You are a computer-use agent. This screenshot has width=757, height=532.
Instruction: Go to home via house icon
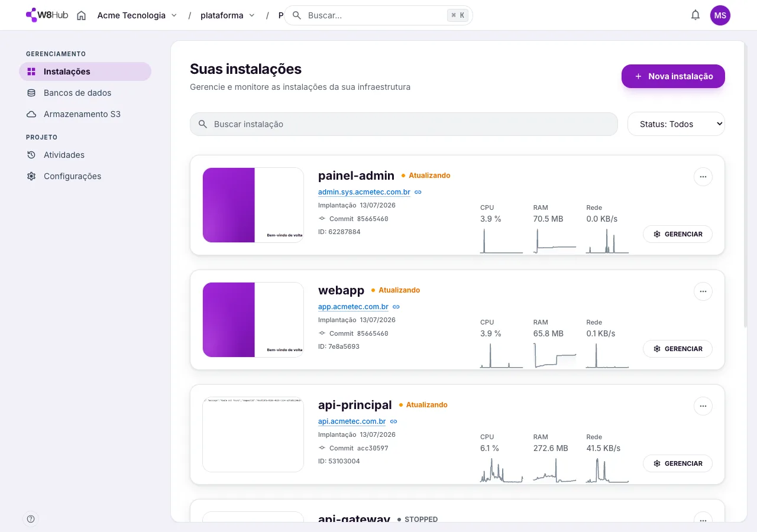coord(82,15)
